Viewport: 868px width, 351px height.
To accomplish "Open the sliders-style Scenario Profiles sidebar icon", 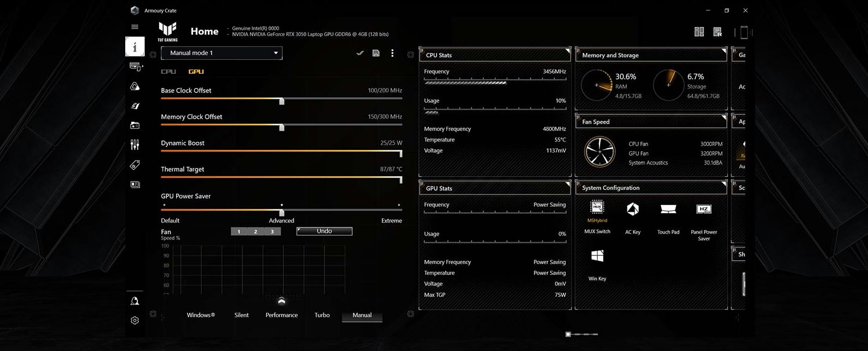I will pyautogui.click(x=135, y=144).
